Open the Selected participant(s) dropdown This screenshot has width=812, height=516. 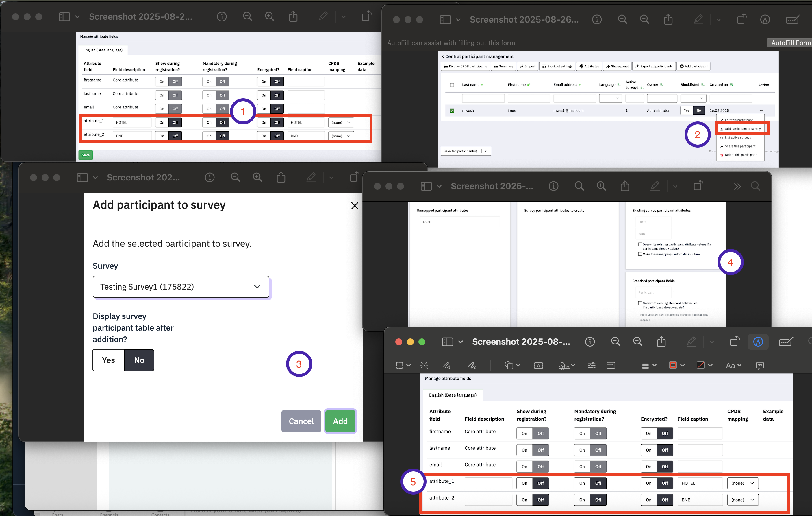[465, 151]
